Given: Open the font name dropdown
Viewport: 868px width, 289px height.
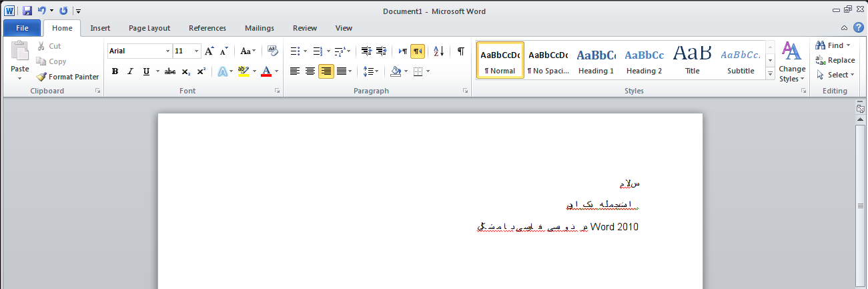Looking at the screenshot, I should tap(167, 51).
